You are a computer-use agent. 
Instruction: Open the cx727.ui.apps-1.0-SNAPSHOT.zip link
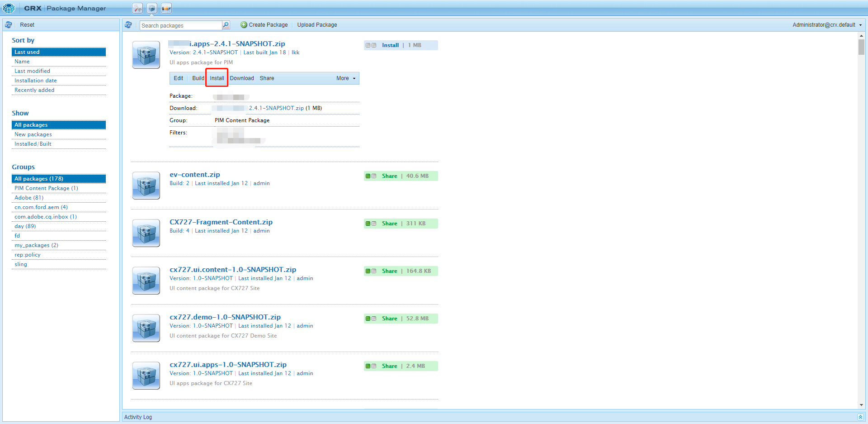pos(228,365)
